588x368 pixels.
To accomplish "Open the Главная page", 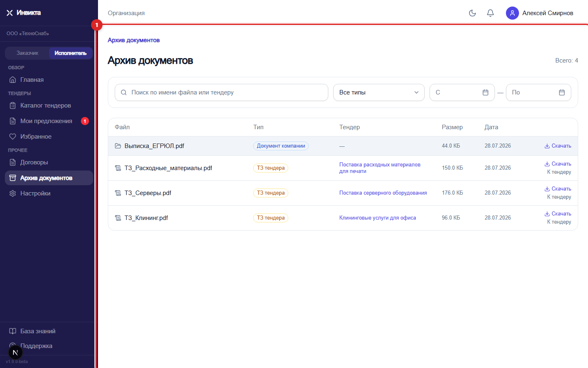I will (49, 80).
